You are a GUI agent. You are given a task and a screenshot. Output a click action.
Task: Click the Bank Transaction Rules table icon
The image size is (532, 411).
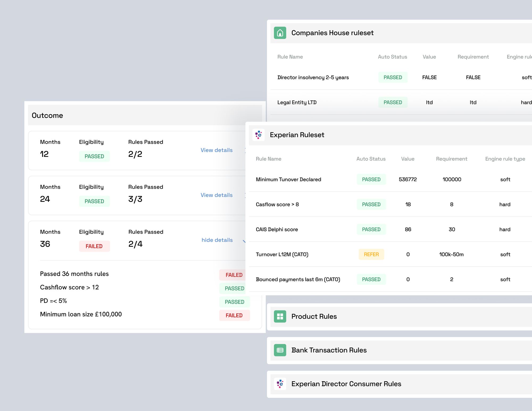280,350
